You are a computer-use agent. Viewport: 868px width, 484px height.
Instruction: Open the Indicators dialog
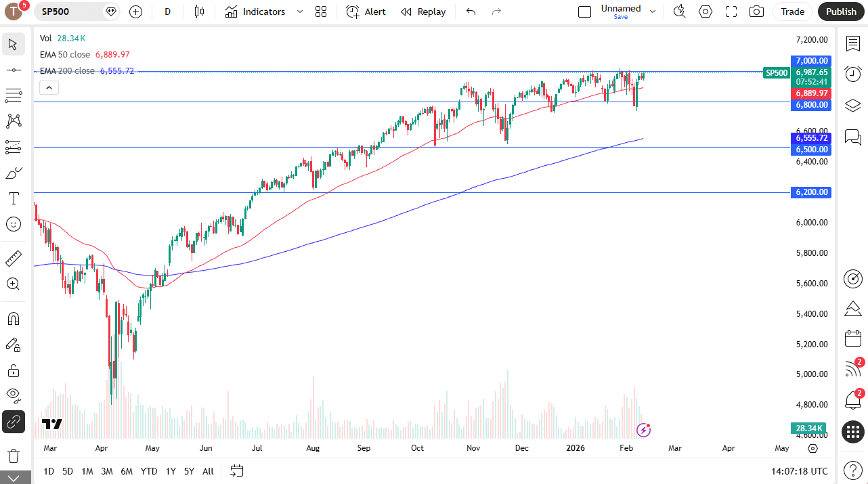(x=255, y=12)
